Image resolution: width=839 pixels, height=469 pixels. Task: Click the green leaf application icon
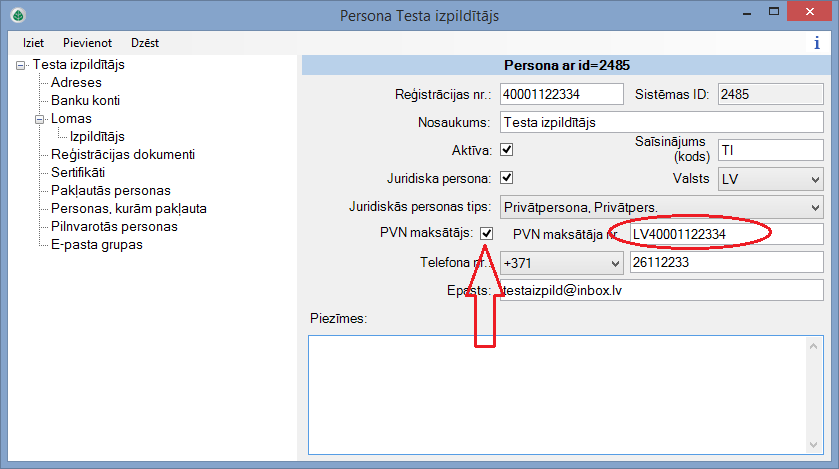[18, 15]
